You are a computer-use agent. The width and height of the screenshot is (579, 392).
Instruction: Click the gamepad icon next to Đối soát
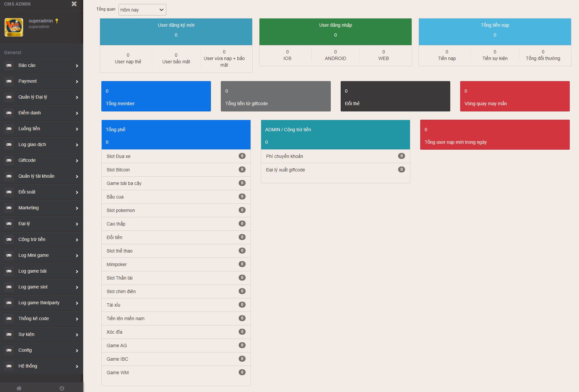point(9,192)
